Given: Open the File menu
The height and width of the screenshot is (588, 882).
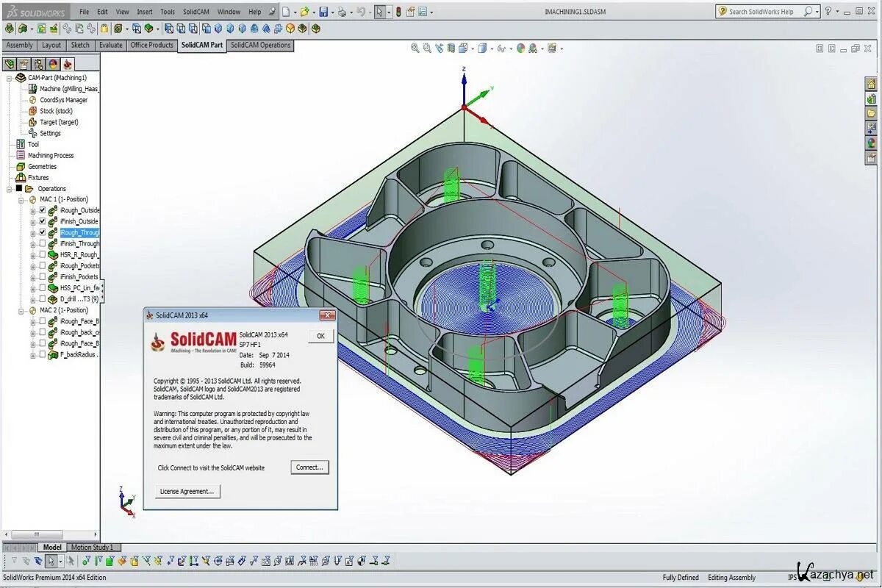Looking at the screenshot, I should click(x=84, y=12).
